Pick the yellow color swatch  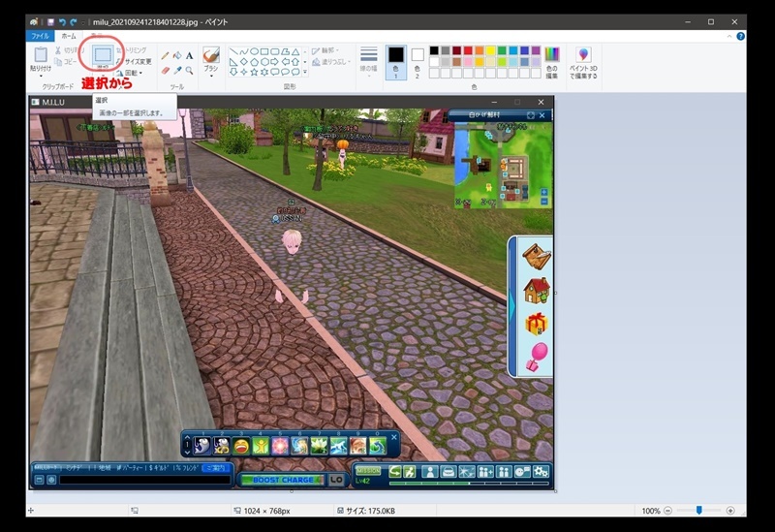click(490, 50)
